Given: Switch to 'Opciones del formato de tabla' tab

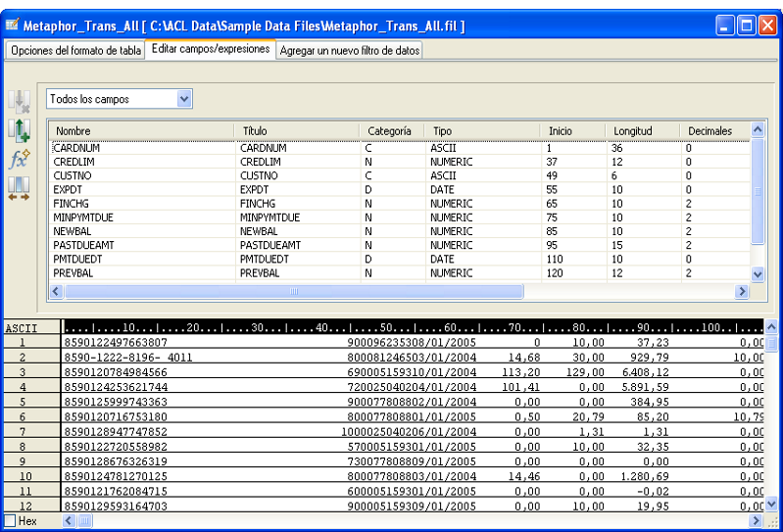Looking at the screenshot, I should tap(76, 50).
